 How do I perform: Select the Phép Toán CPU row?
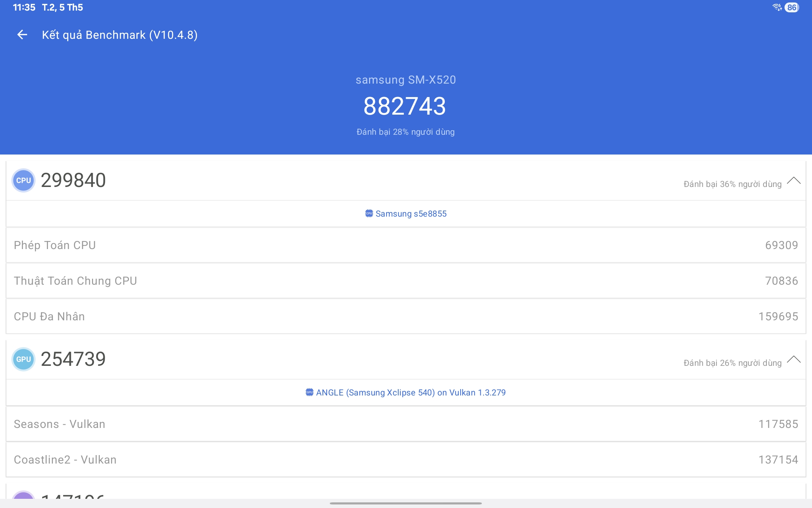pos(406,245)
